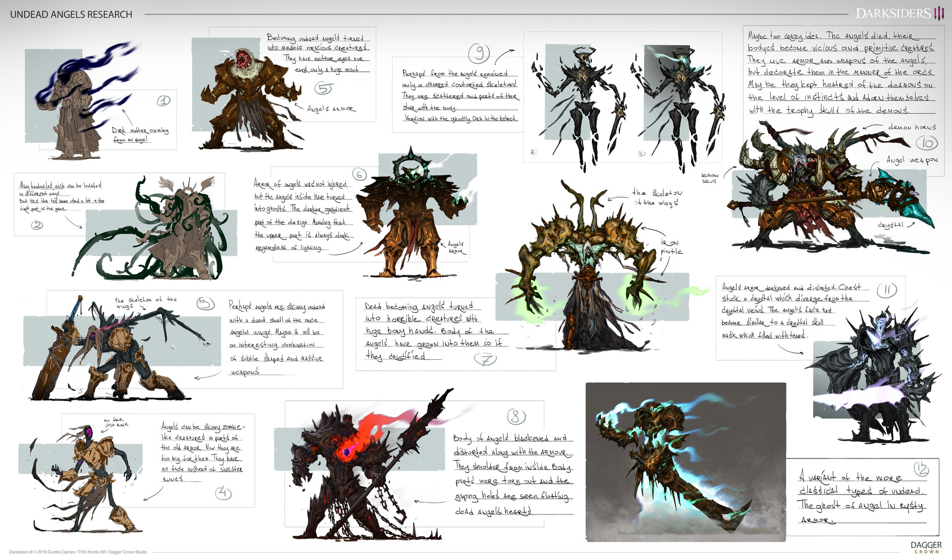Click circled number 5 marker
The width and height of the screenshot is (952, 560).
[324, 88]
